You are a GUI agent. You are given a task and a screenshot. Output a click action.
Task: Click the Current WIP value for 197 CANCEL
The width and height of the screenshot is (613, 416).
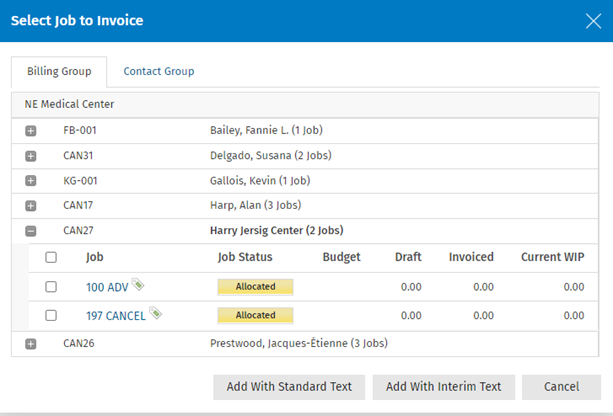pyautogui.click(x=574, y=316)
